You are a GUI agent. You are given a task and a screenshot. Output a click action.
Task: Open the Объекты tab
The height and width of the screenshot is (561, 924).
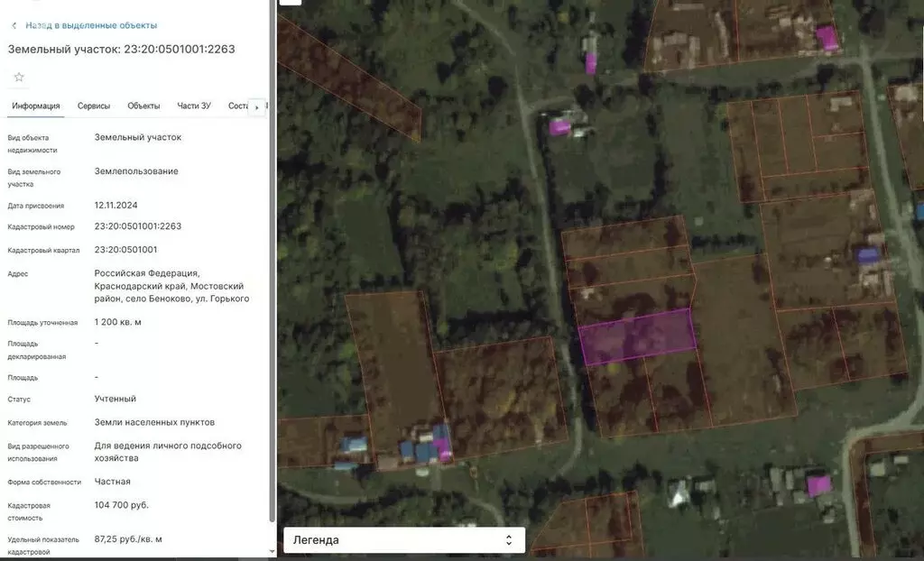(143, 106)
